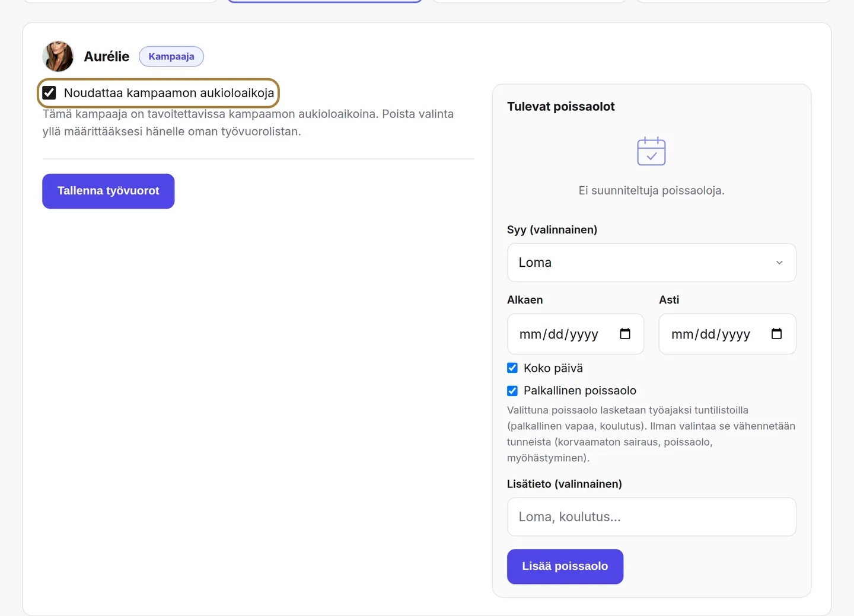Viewport: 854px width, 616px height.
Task: Click the Tallenna työvuorot button
Action: 109,191
